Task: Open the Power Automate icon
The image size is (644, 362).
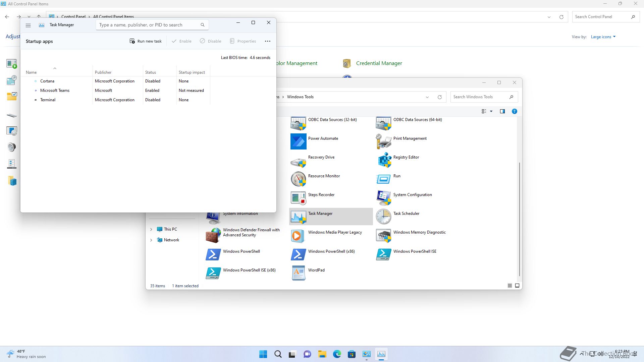Action: pyautogui.click(x=298, y=141)
